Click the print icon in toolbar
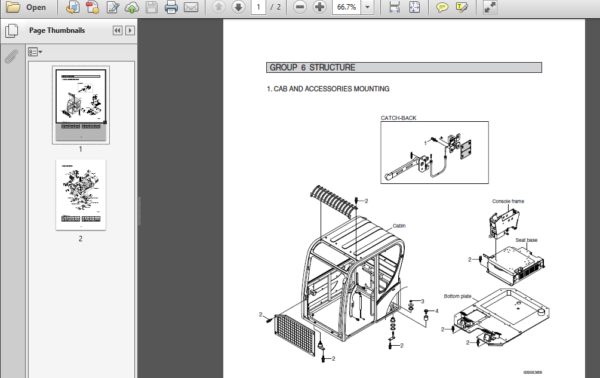Viewport: 600px width, 378px height. 171,7
